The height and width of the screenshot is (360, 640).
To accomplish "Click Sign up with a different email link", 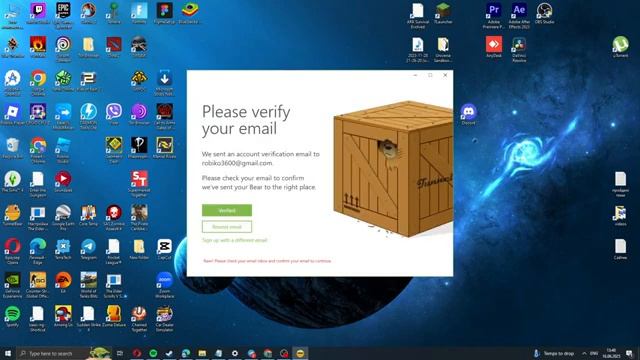I will [x=235, y=240].
